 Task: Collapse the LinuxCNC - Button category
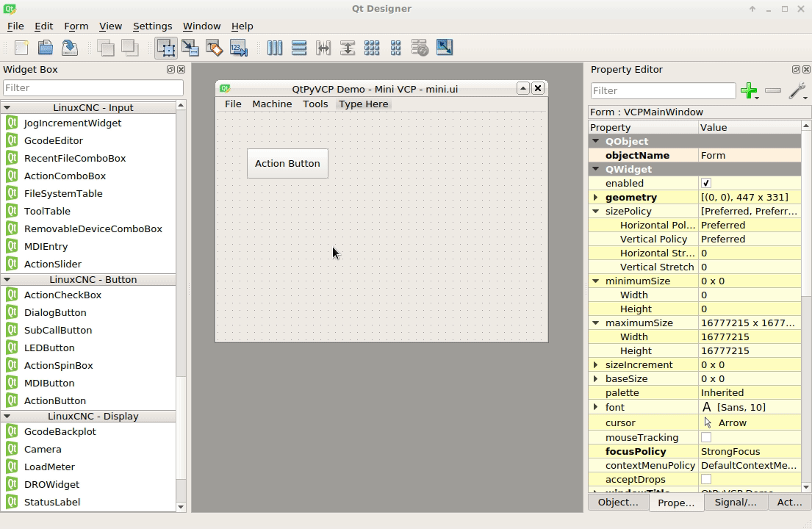[7, 279]
